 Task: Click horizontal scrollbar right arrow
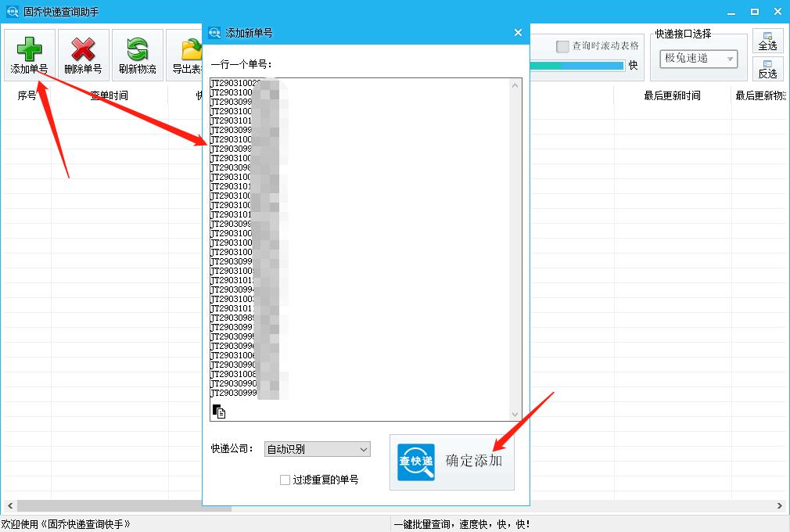pos(779,505)
